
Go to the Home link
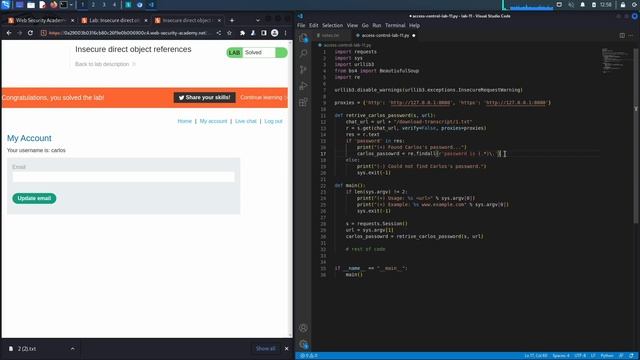[x=184, y=121]
